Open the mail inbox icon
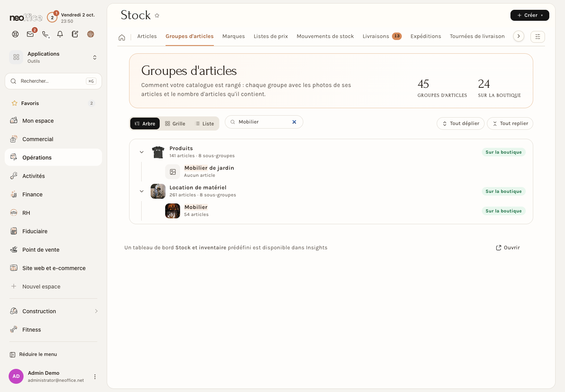This screenshot has width=565, height=392. 30,34
